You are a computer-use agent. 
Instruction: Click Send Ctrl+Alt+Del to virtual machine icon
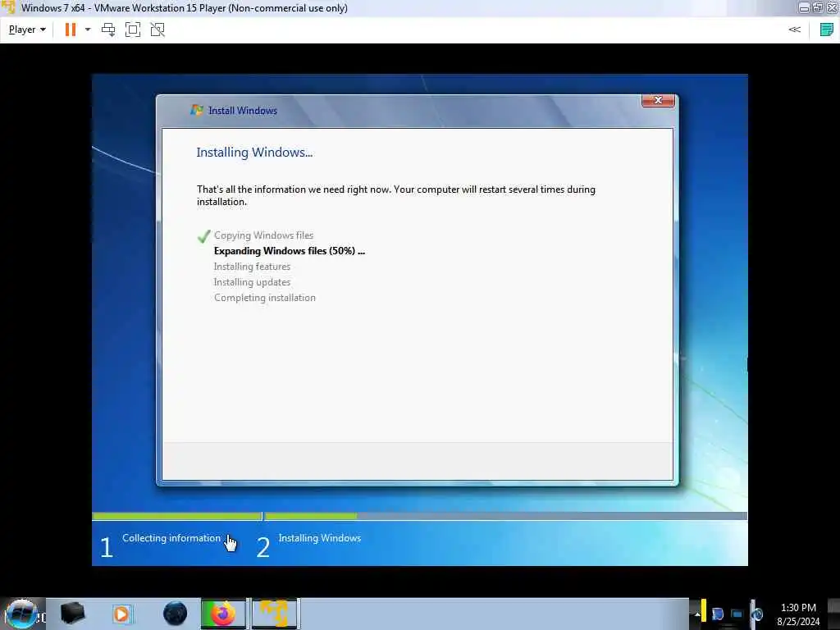pos(108,30)
